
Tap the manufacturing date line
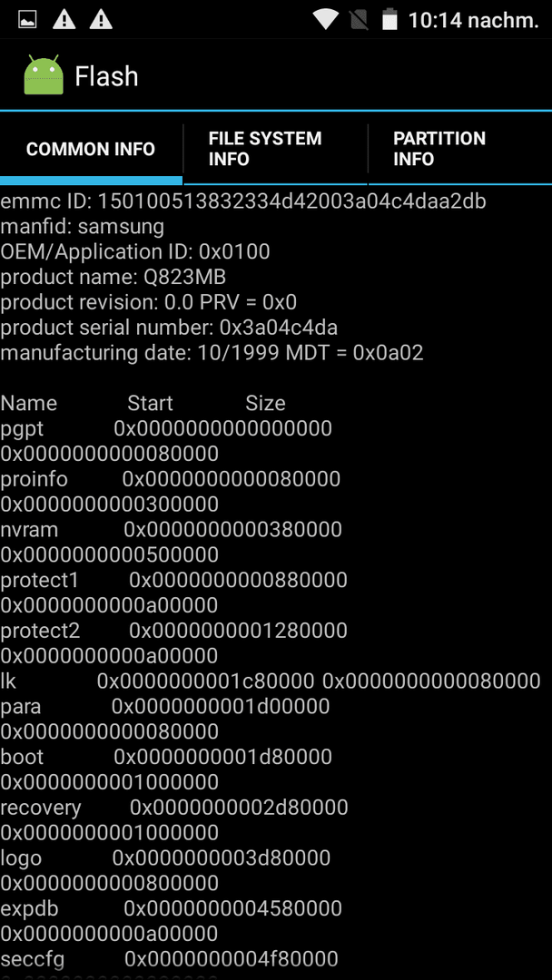(x=212, y=352)
